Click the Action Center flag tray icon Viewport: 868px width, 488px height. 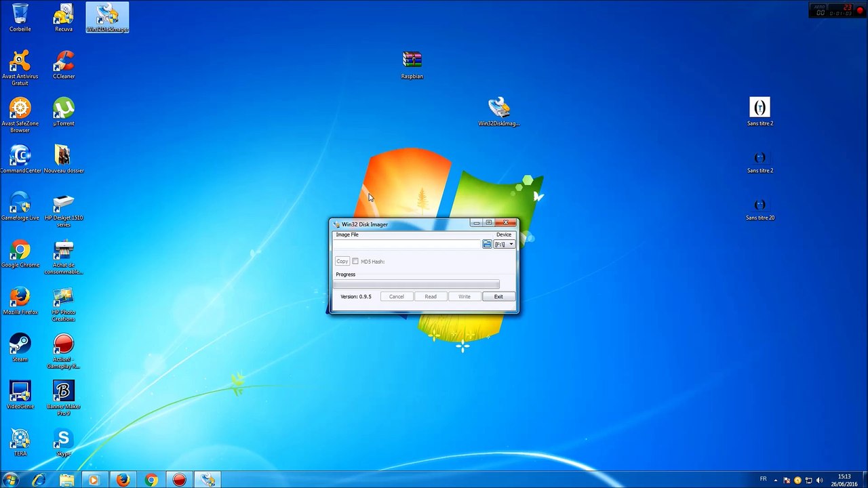[x=788, y=481]
